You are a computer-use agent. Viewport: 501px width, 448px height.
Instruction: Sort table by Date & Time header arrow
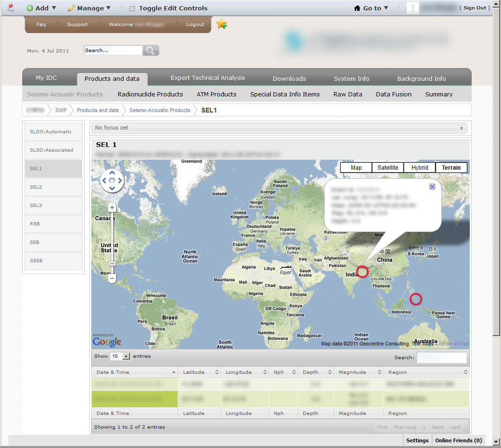click(x=174, y=372)
